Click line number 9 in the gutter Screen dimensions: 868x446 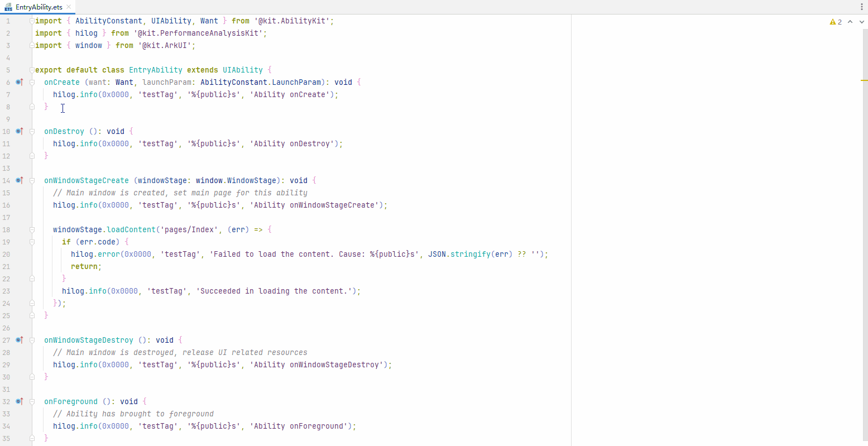tap(8, 119)
